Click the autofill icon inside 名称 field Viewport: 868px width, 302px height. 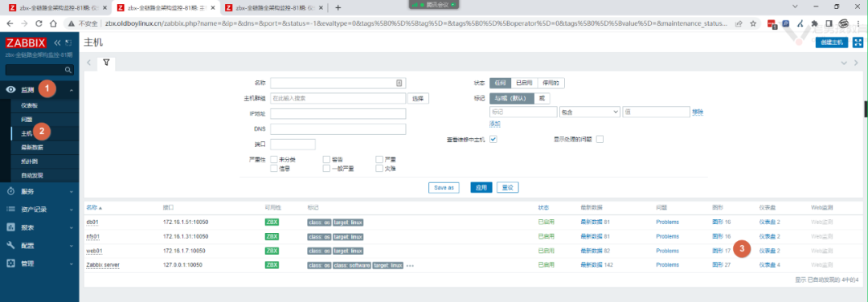(x=399, y=83)
